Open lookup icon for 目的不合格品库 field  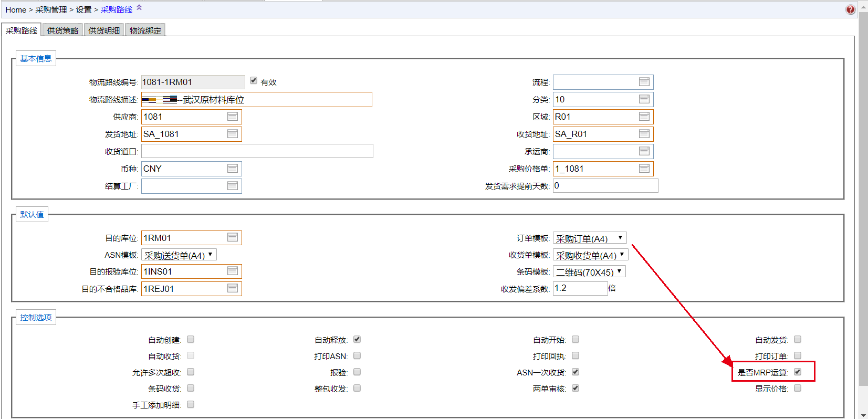(x=233, y=288)
